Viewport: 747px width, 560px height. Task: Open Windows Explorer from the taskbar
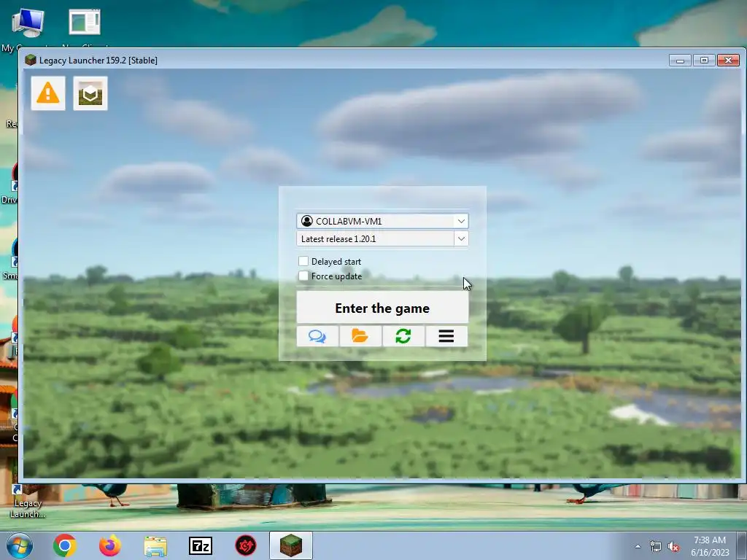pyautogui.click(x=155, y=546)
